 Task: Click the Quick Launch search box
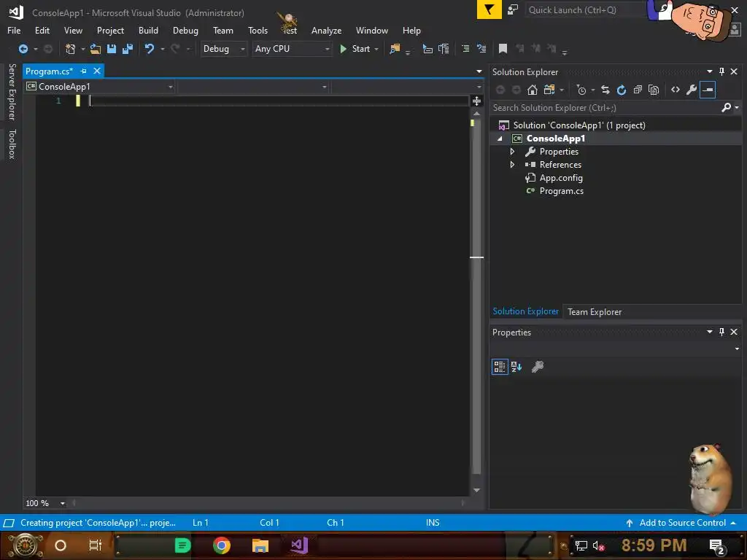[586, 10]
